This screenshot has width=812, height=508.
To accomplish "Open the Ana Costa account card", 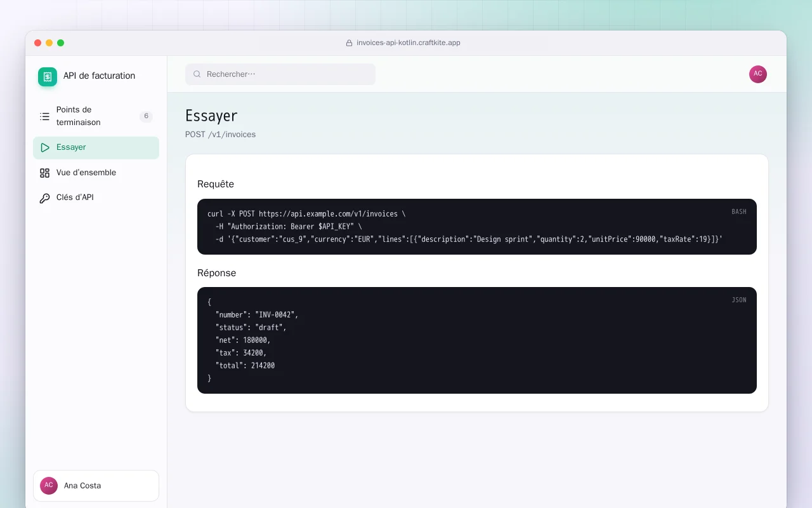I will point(96,486).
